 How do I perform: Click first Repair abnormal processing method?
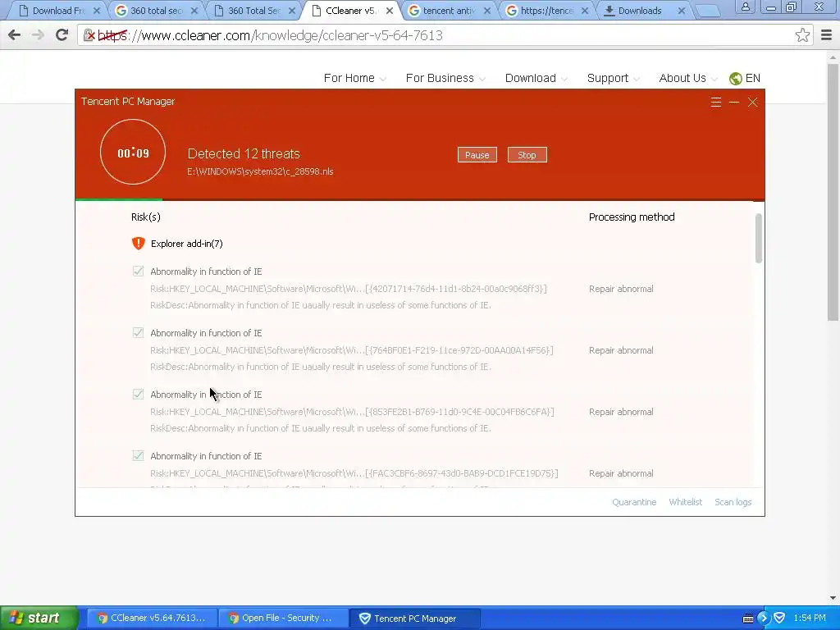tap(621, 289)
